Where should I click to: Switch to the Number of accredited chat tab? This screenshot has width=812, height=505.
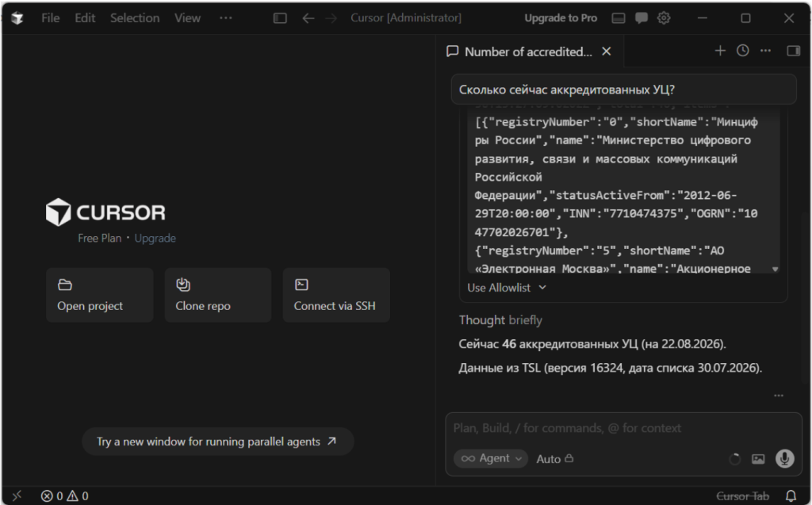[527, 52]
